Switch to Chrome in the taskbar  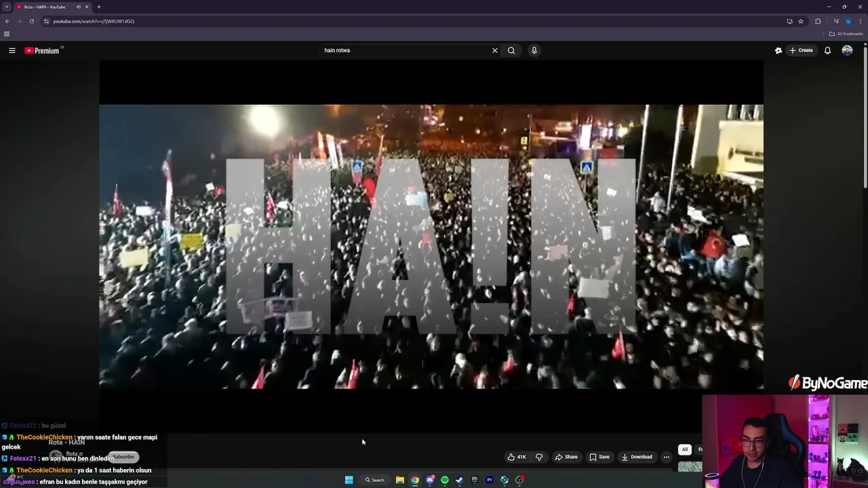pos(415,480)
